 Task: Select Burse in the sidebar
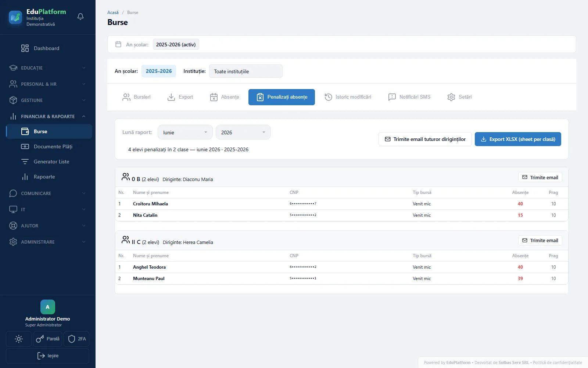(x=49, y=131)
